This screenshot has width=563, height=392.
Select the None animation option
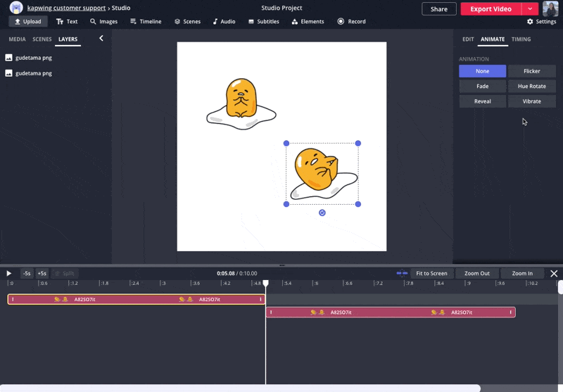click(482, 71)
